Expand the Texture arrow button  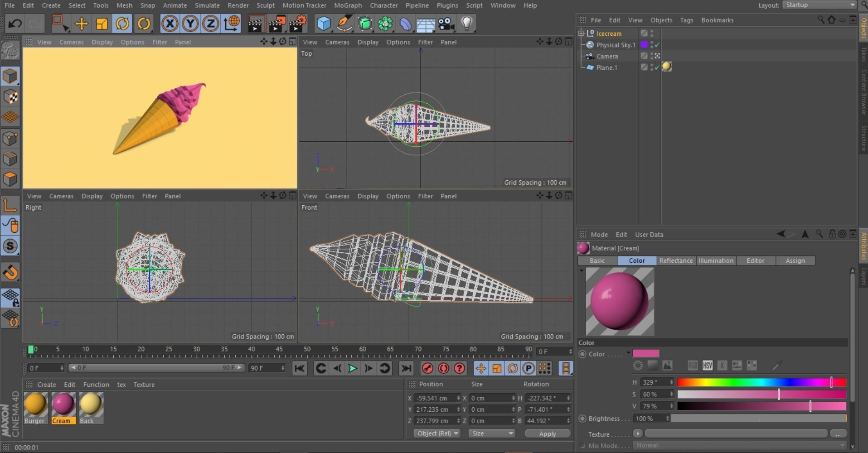point(637,434)
